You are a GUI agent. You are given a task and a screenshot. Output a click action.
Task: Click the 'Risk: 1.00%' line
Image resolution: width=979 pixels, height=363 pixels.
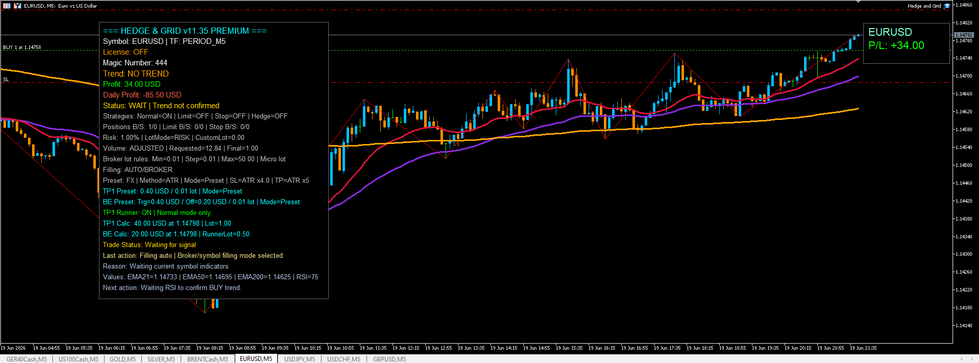pyautogui.click(x=174, y=137)
